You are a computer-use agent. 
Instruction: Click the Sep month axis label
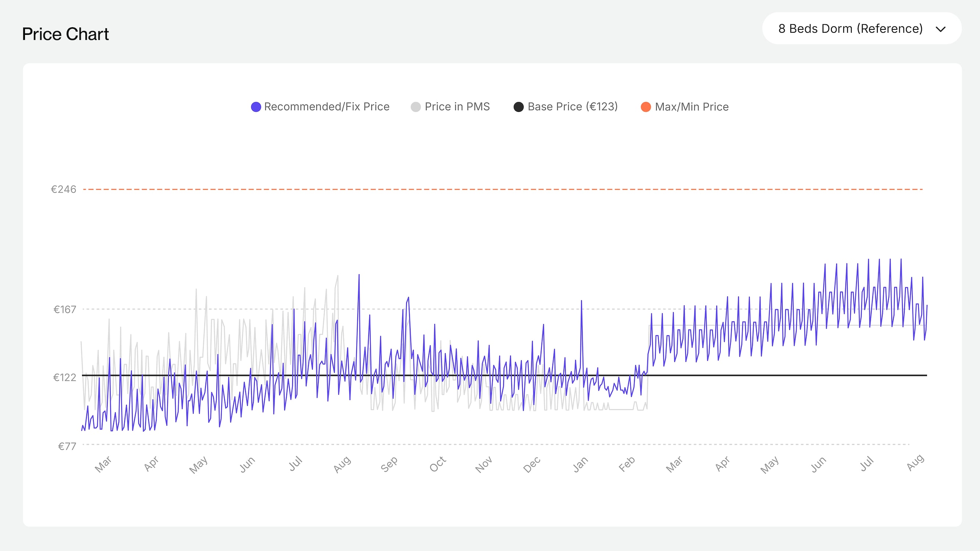(389, 464)
